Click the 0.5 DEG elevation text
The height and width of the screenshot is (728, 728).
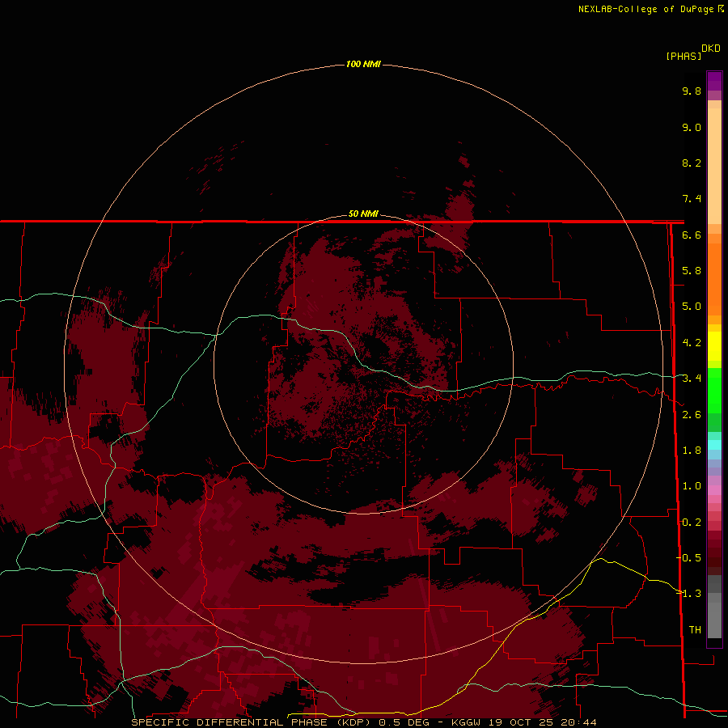coord(404,722)
